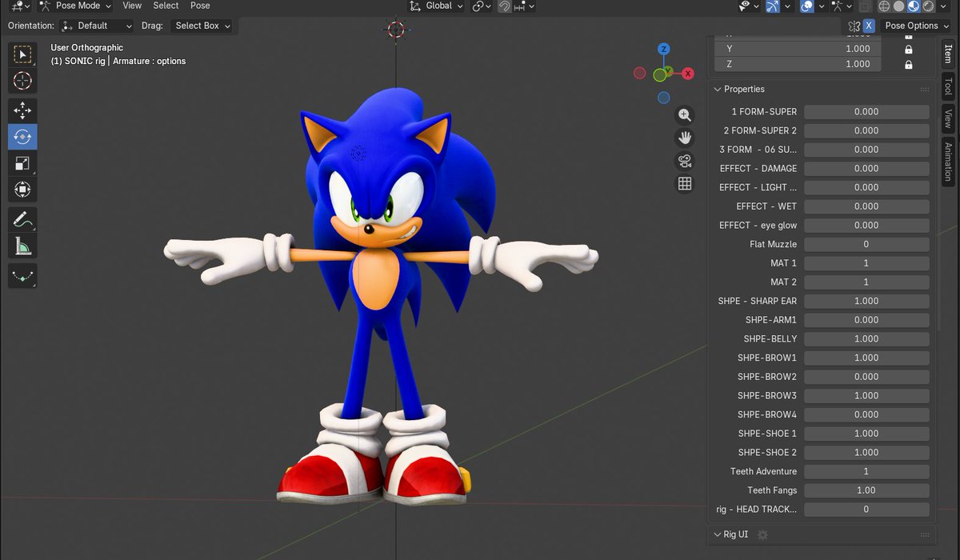Image resolution: width=960 pixels, height=560 pixels.
Task: Open the viewport shading options arrow
Action: [x=943, y=6]
